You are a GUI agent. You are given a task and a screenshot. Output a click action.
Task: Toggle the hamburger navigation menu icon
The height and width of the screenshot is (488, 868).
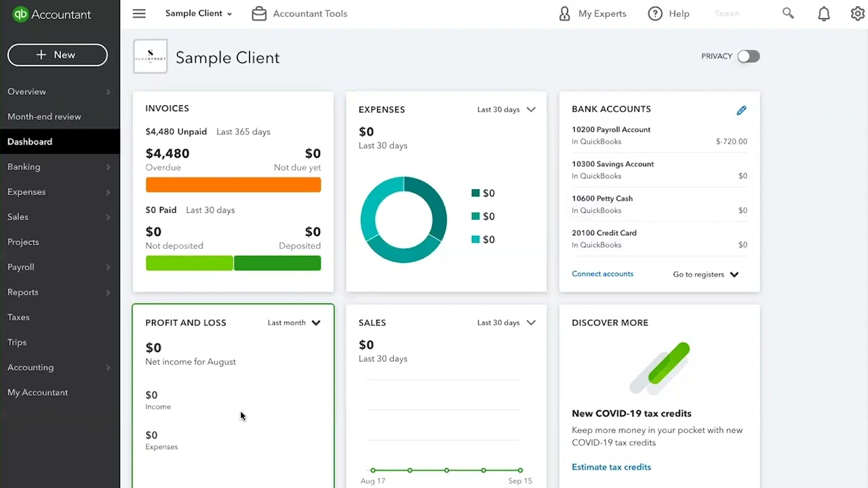click(x=139, y=14)
